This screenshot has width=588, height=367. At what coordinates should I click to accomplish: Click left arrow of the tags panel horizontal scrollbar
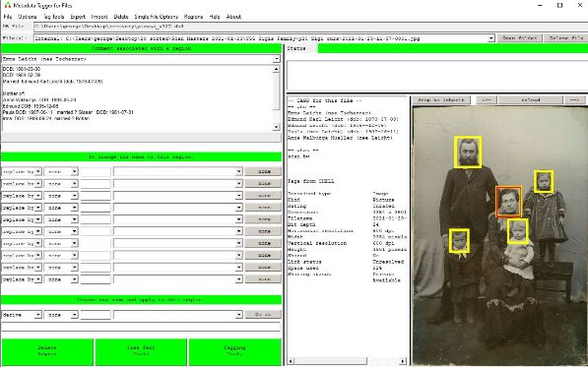[291, 361]
